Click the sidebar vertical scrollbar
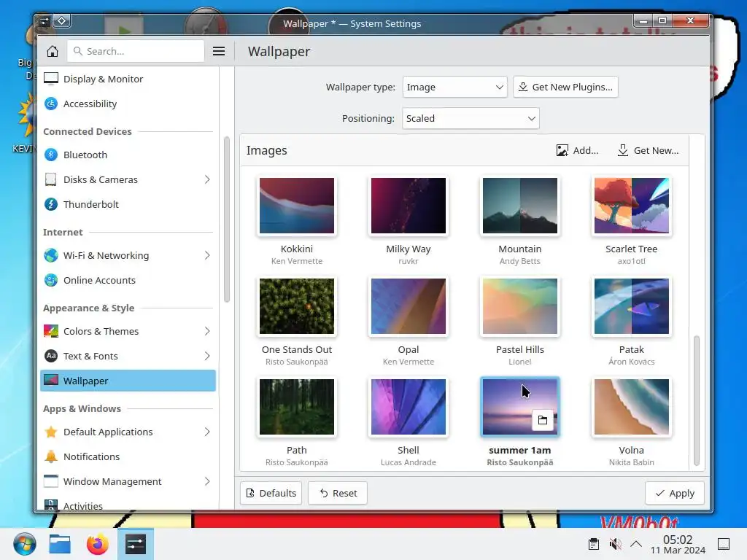 pos(227,219)
